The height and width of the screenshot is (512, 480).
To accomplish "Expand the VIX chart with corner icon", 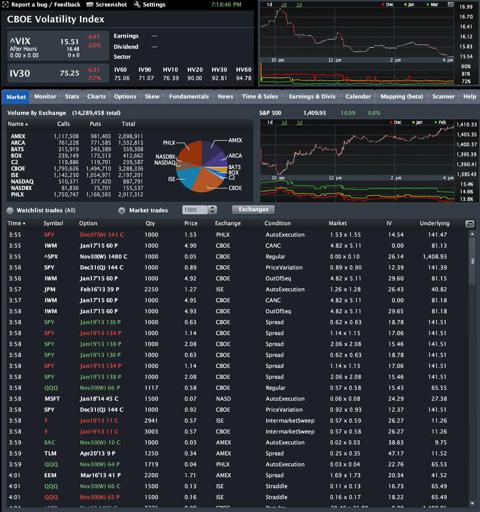I will [x=450, y=4].
